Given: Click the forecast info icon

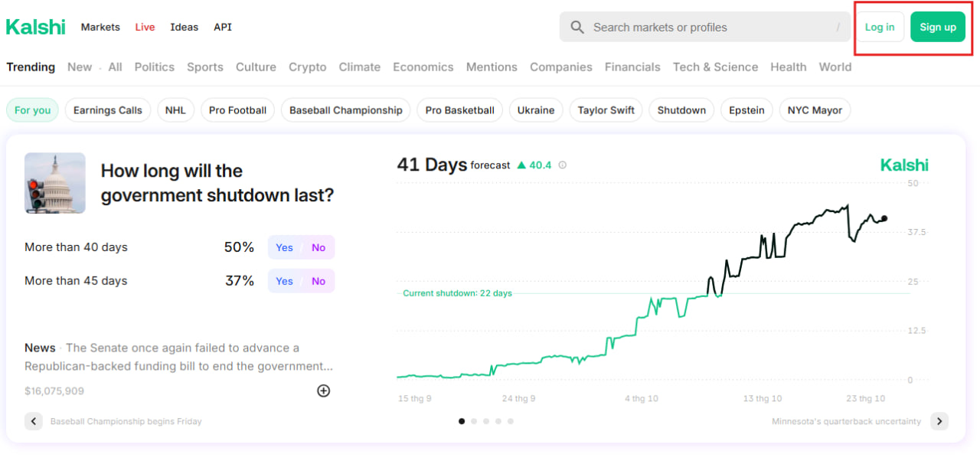Looking at the screenshot, I should [563, 165].
